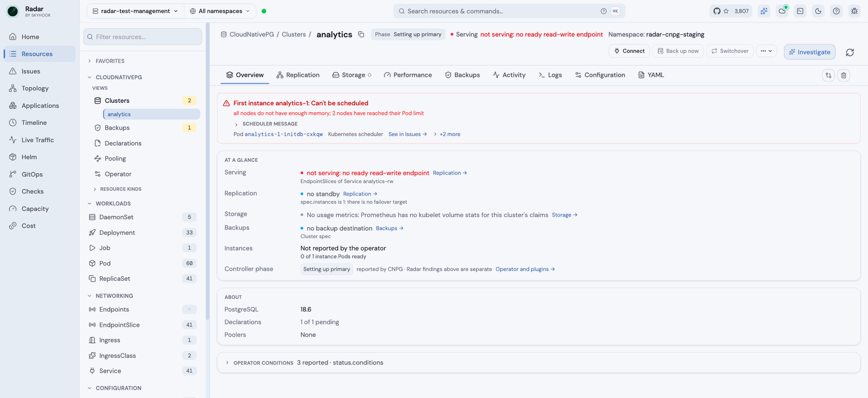Click the bug report icon
Screen dimensions: 868x398
854,11
